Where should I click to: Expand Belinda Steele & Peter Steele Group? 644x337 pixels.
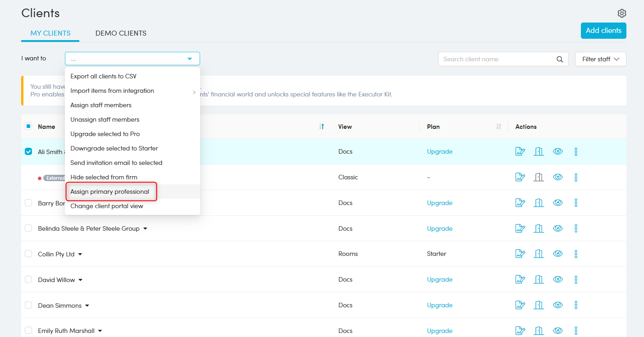[145, 229]
